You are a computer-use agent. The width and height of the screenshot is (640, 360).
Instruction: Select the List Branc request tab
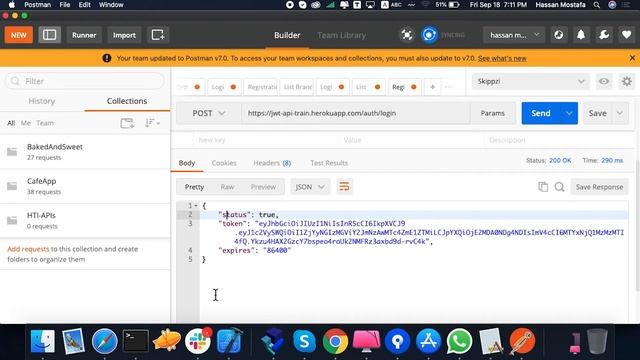pyautogui.click(x=298, y=87)
